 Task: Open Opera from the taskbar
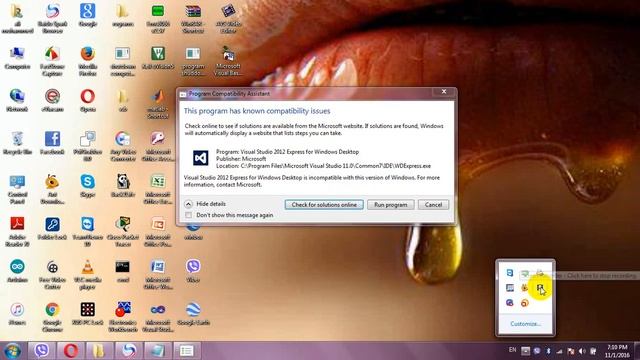coord(71,351)
